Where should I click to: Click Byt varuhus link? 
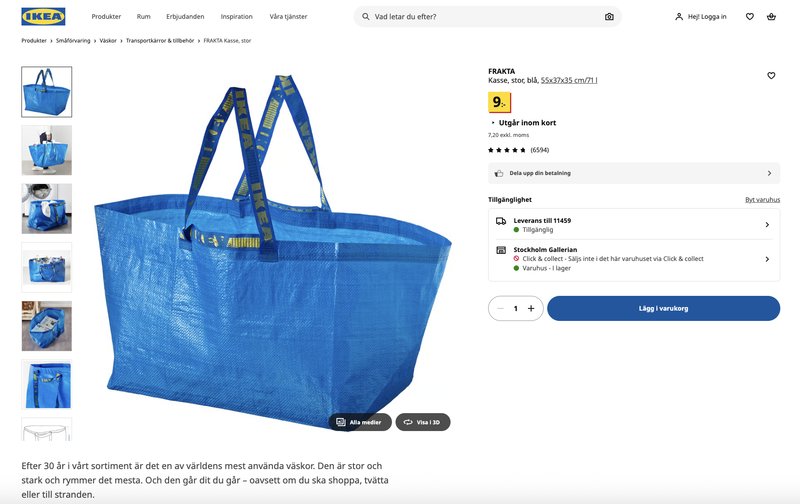pos(762,199)
